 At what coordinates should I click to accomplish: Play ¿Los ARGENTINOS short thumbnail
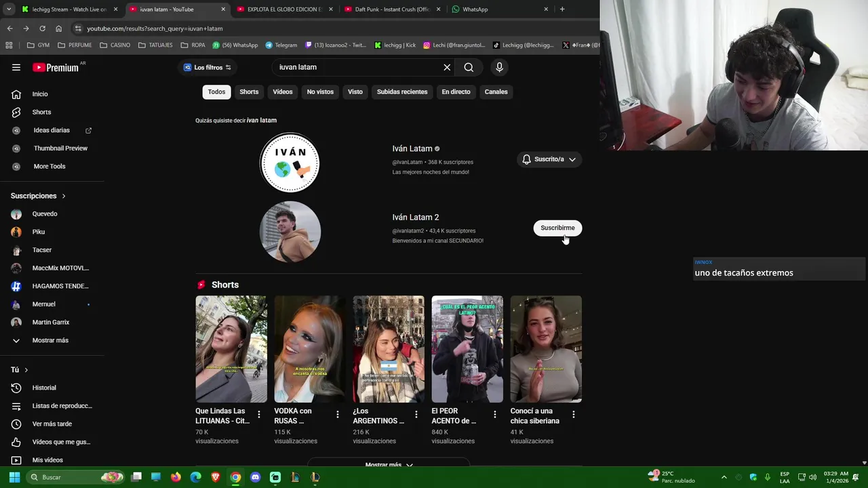coord(389,349)
